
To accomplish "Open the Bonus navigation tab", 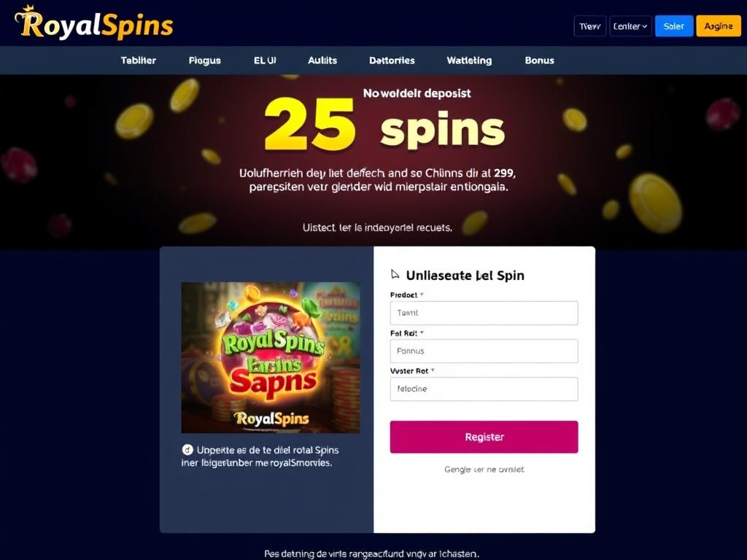I will [539, 61].
